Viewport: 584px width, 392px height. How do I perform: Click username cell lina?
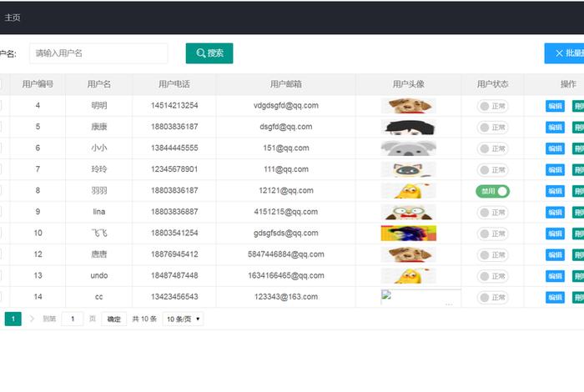99,212
